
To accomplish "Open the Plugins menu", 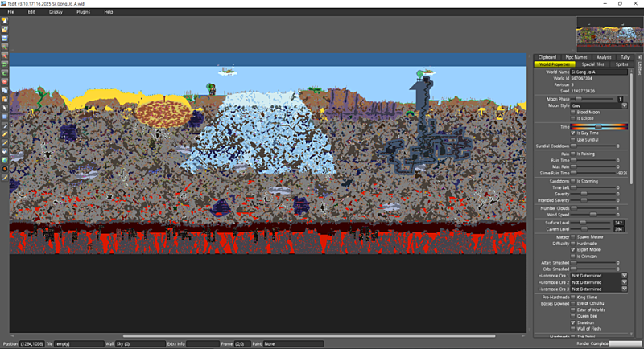I will pos(83,12).
